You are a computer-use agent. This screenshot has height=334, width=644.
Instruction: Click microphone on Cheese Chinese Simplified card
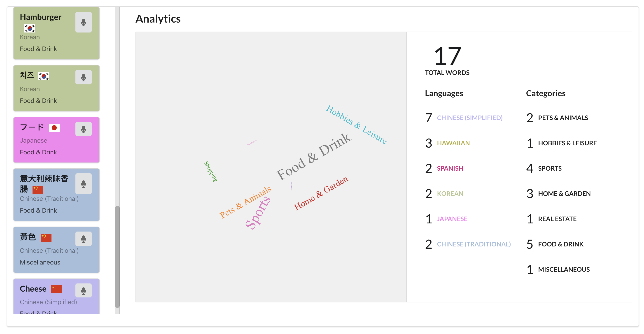[x=84, y=290]
